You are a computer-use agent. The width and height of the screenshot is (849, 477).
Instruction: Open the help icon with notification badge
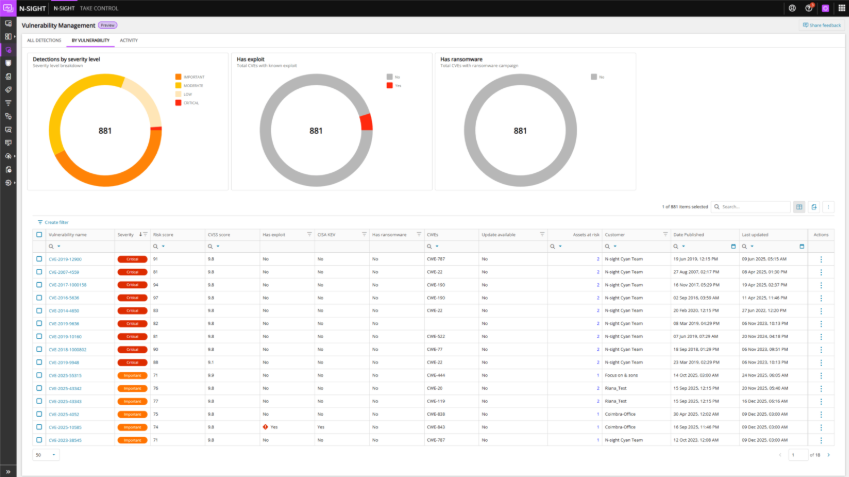pos(808,8)
